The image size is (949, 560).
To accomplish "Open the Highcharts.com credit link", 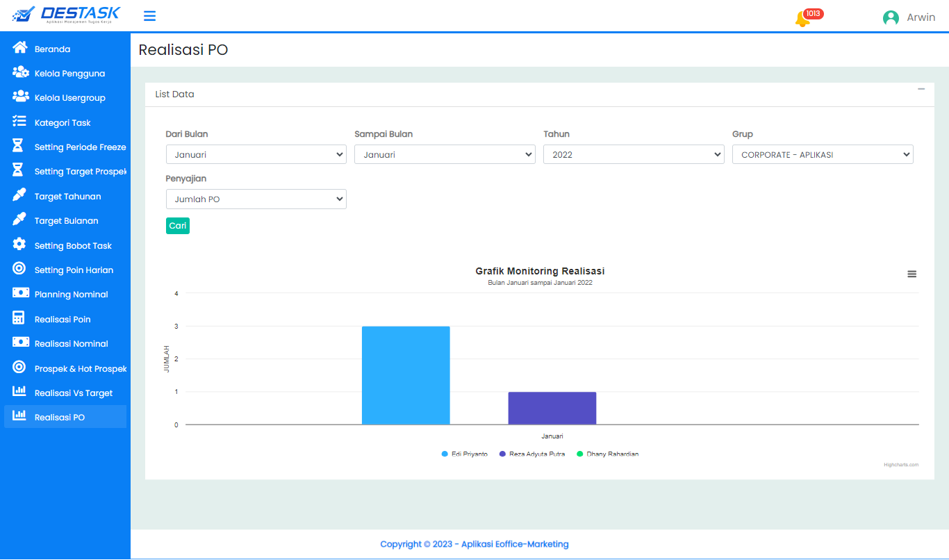I will [x=900, y=465].
